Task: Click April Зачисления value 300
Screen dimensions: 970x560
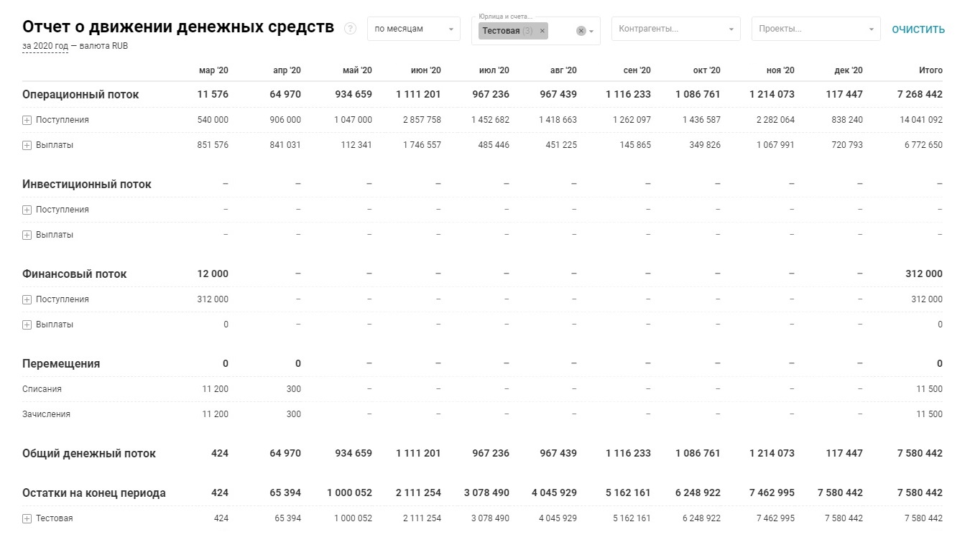Action: (294, 414)
